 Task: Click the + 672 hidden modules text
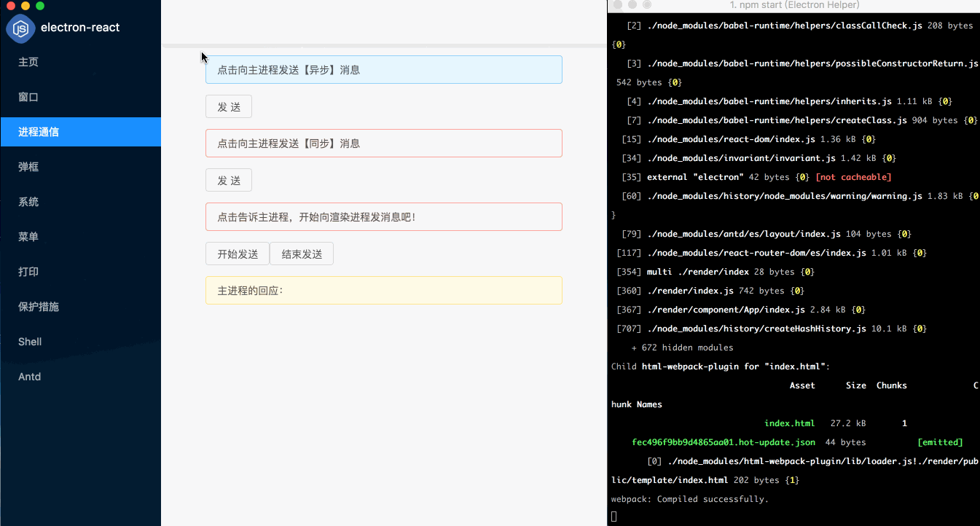[x=682, y=348]
